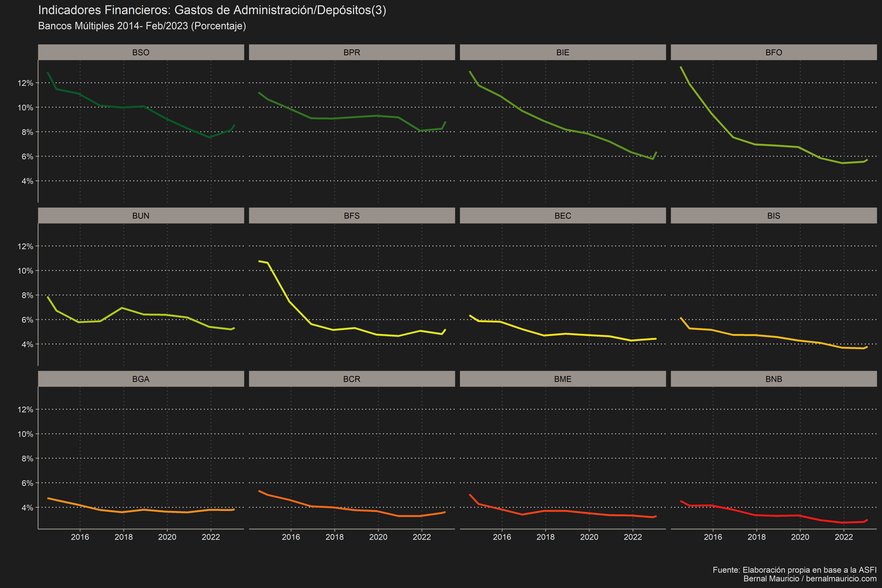Click the 2022 x-axis label under BNB

pyautogui.click(x=844, y=537)
